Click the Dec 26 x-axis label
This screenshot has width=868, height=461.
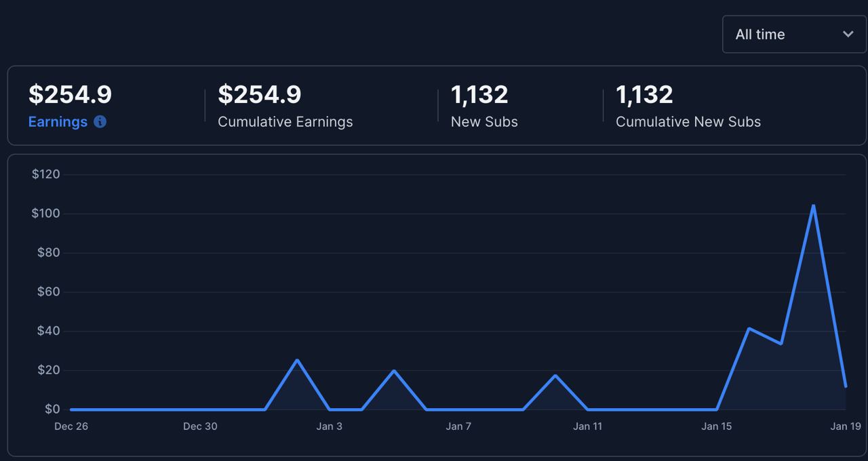click(x=71, y=426)
